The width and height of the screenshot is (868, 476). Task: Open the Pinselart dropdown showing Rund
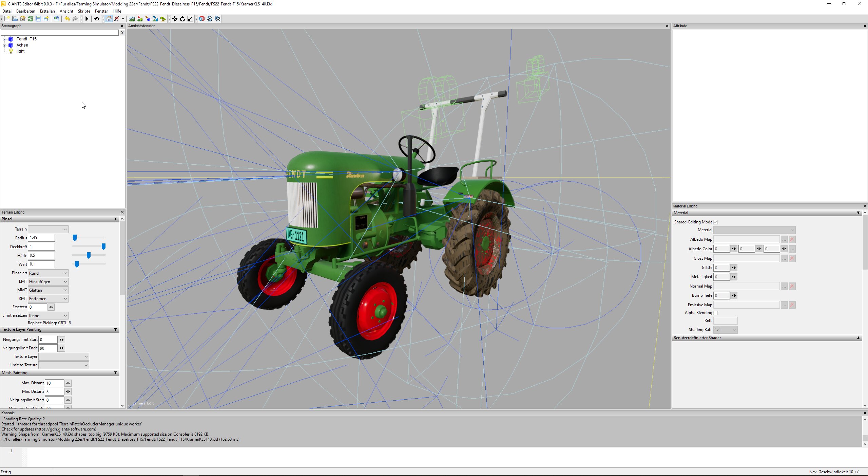point(48,273)
